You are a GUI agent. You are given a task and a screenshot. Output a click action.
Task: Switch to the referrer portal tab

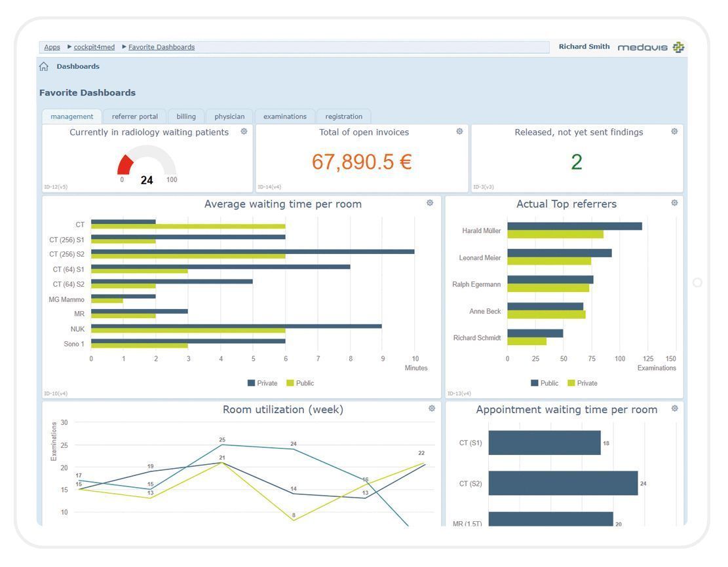click(134, 117)
